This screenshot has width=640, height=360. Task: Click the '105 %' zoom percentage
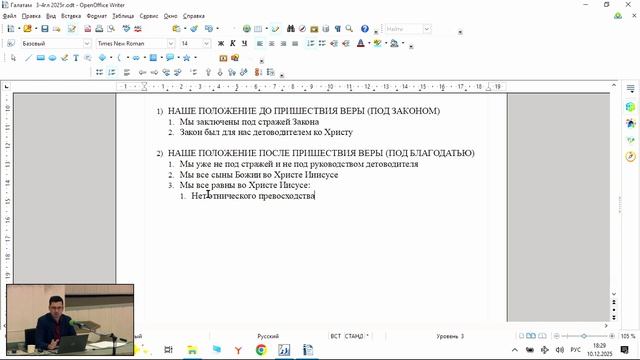[628, 336]
